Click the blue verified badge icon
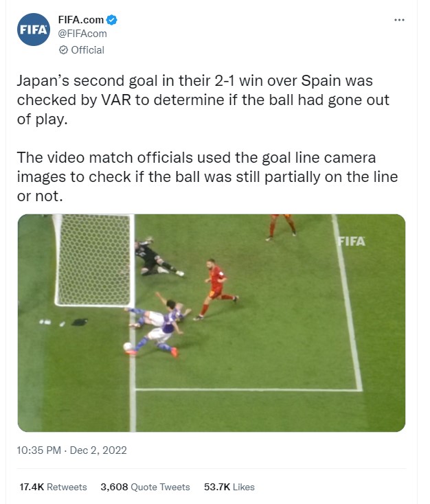430x504 pixels. (x=111, y=20)
